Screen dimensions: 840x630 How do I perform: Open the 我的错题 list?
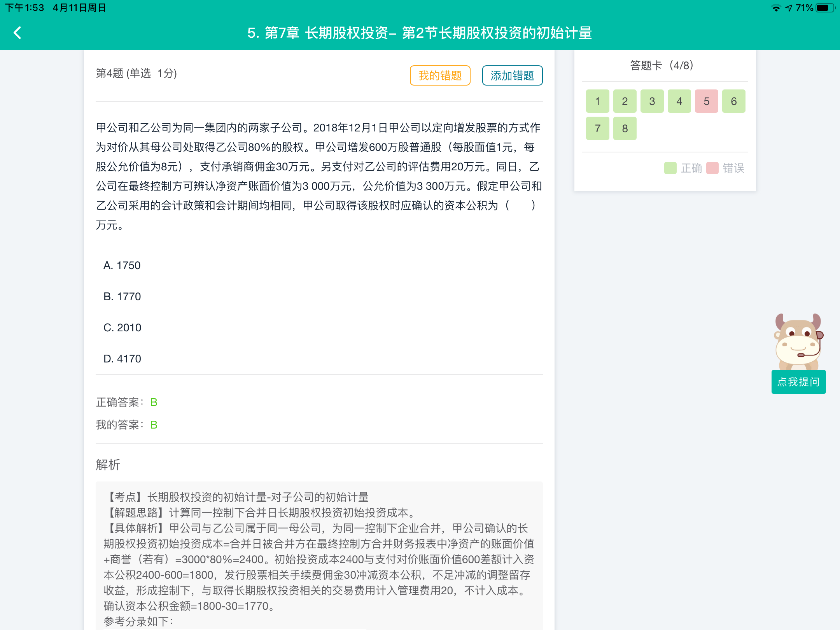[x=440, y=75]
